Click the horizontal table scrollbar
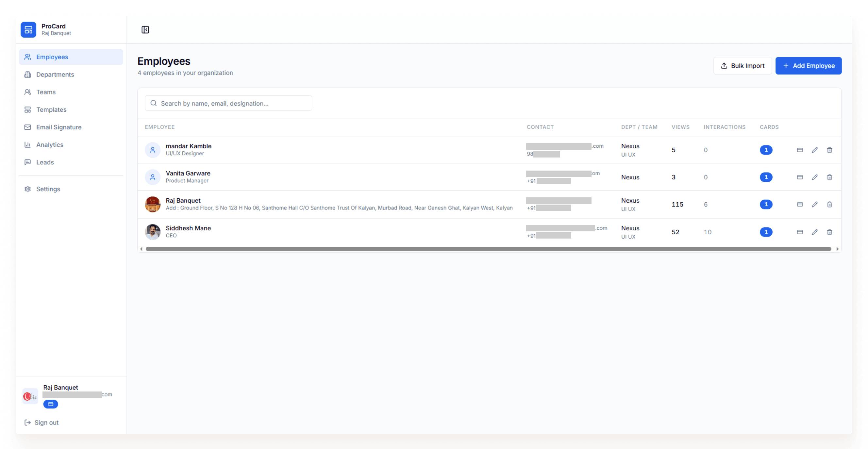 [x=488, y=249]
